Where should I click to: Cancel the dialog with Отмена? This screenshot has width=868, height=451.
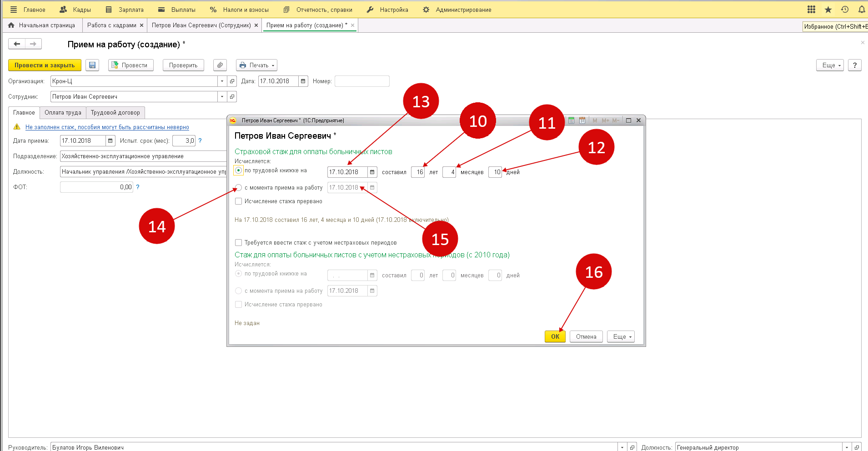pos(586,336)
